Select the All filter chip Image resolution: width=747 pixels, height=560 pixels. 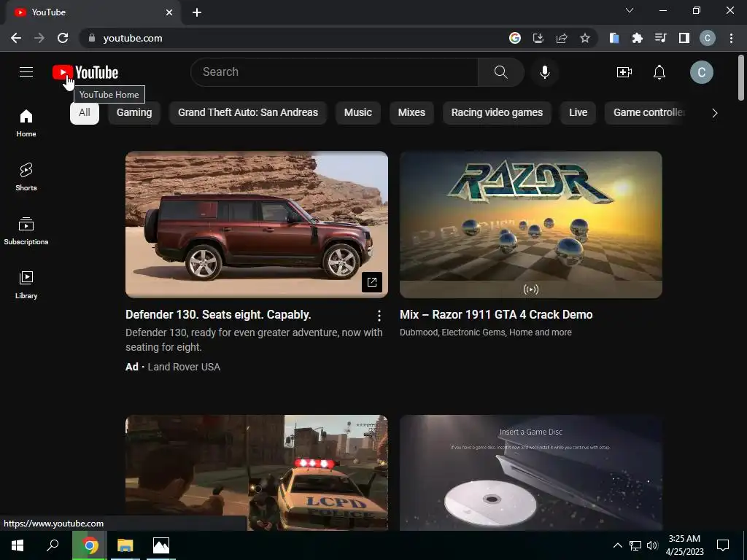point(85,113)
